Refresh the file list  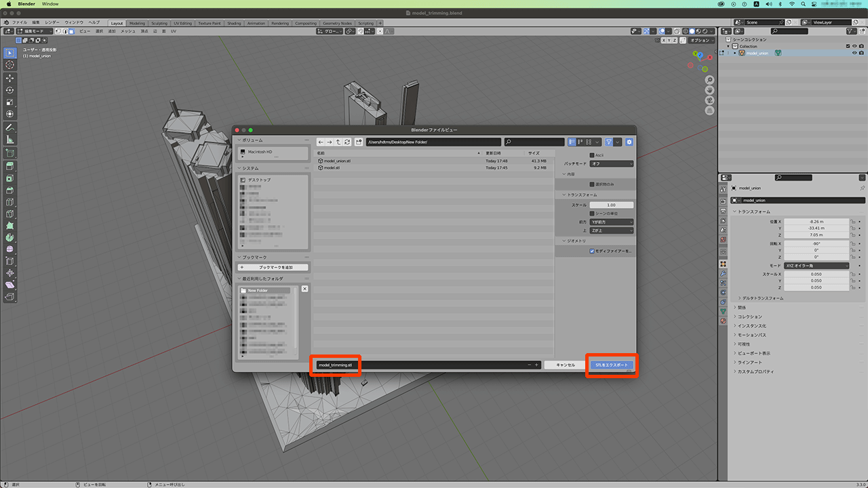347,142
